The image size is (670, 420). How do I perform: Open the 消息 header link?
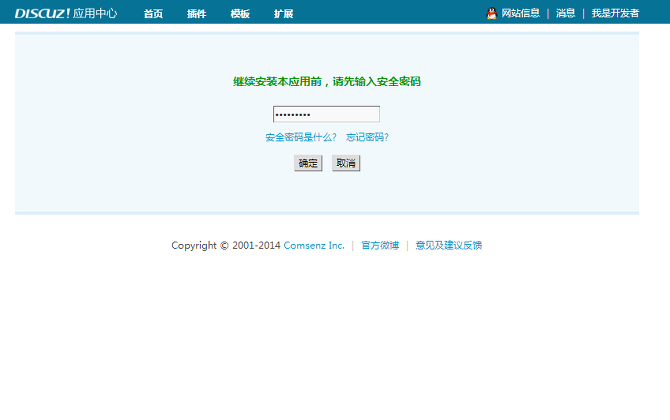click(x=565, y=13)
